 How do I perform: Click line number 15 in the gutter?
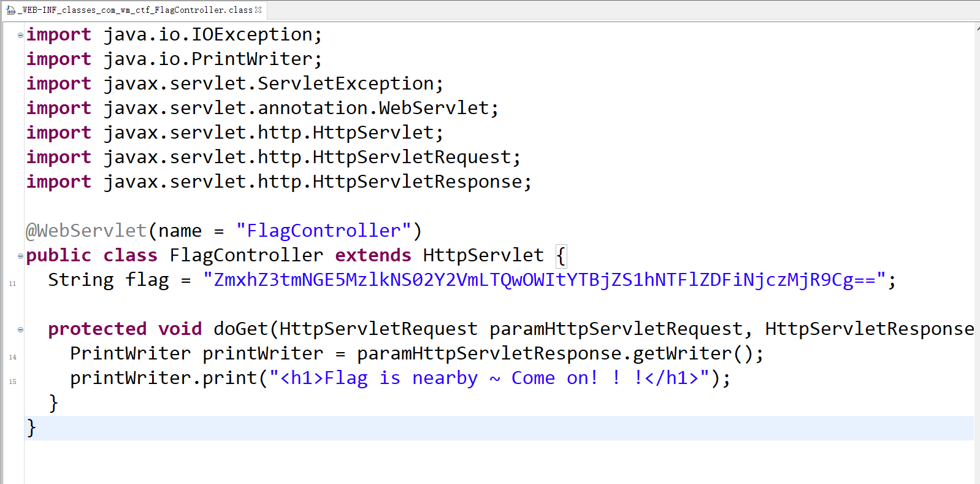coord(12,382)
